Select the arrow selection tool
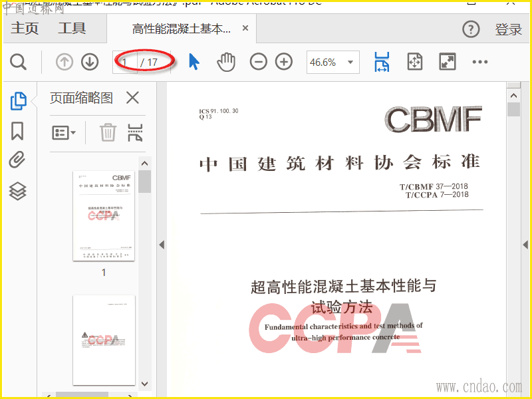 click(x=194, y=62)
